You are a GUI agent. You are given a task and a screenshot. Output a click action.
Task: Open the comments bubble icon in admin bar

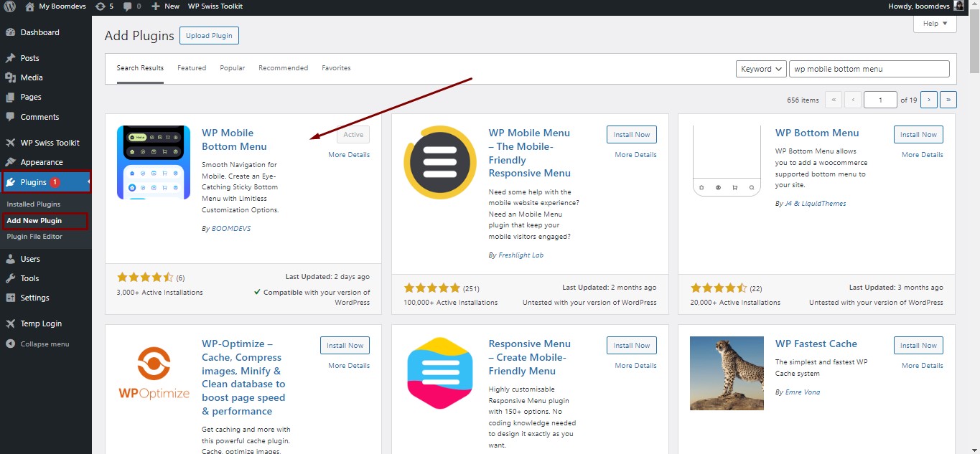pyautogui.click(x=127, y=6)
